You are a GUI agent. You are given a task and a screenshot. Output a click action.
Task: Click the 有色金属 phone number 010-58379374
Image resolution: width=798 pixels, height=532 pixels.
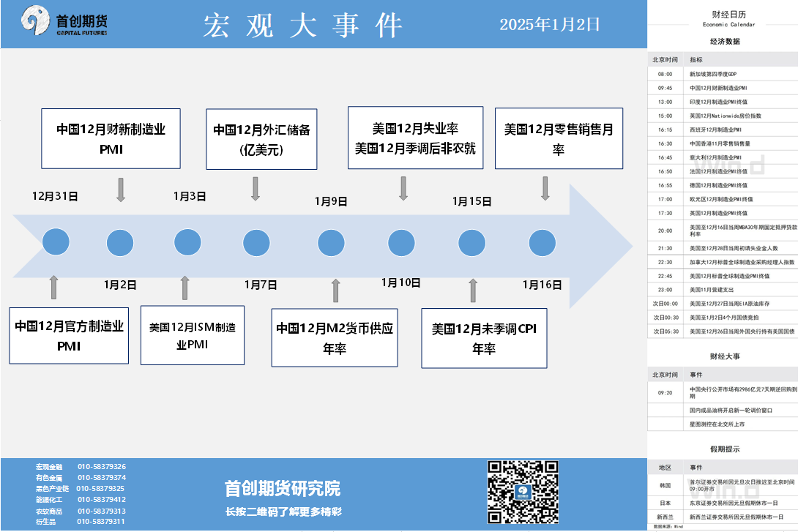(x=102, y=478)
